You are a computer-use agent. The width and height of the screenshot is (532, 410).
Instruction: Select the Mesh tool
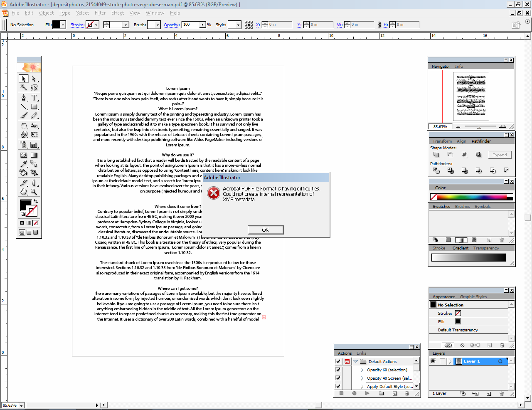24,155
